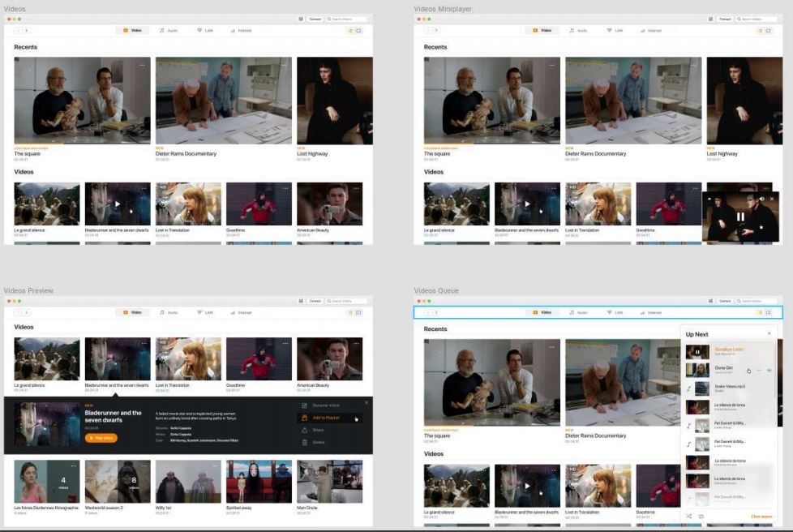The height and width of the screenshot is (532, 793).
Task: Mute volume icon on the miniplayer overlay
Action: (x=762, y=199)
